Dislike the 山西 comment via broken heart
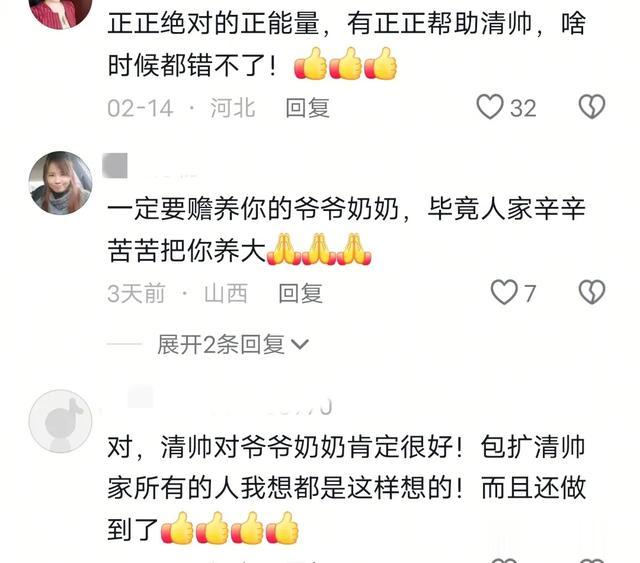 [592, 292]
